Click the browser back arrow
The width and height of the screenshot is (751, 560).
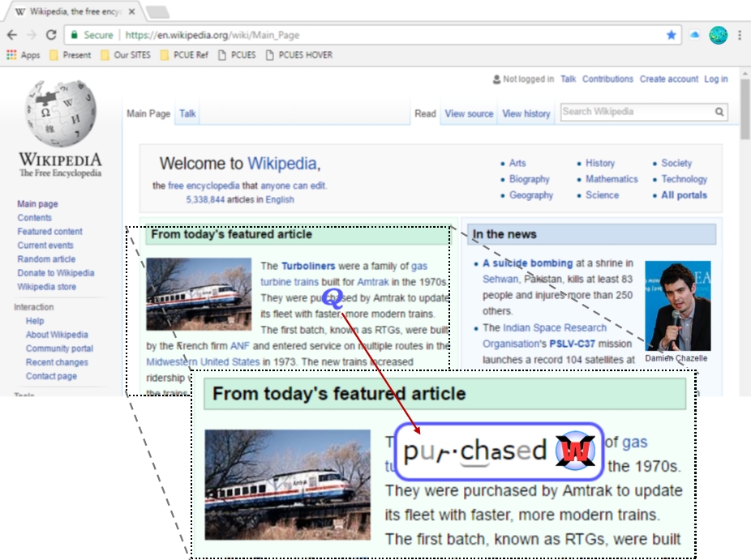pos(12,35)
